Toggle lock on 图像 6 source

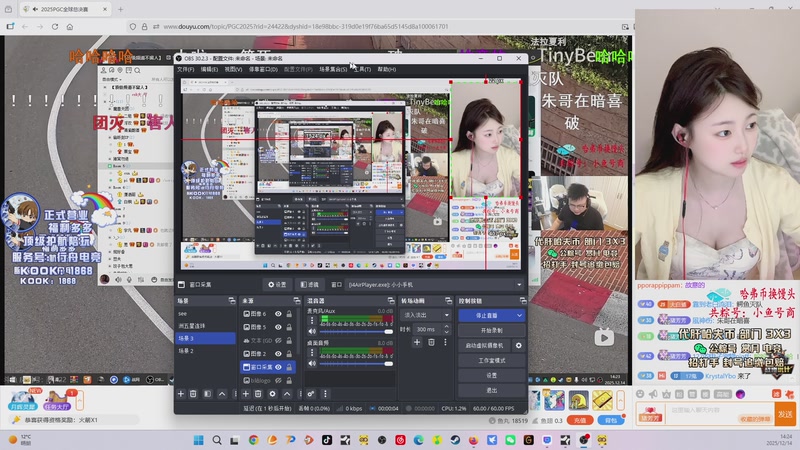click(x=289, y=314)
